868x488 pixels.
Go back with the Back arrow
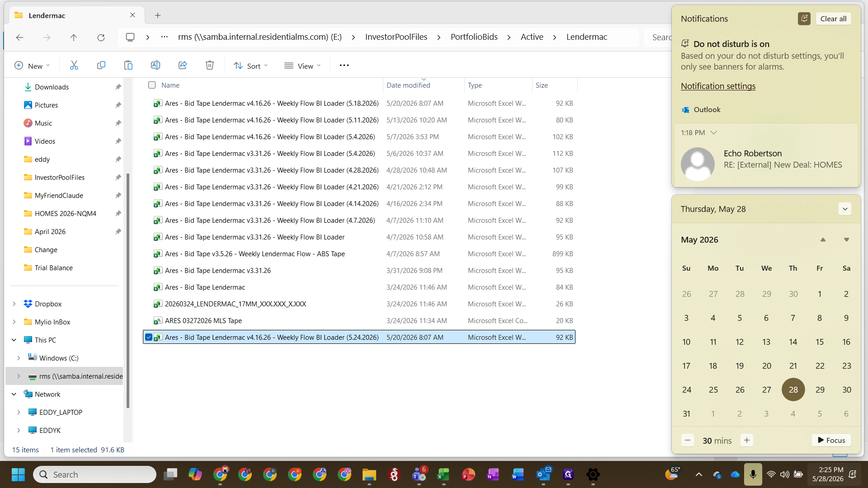19,38
